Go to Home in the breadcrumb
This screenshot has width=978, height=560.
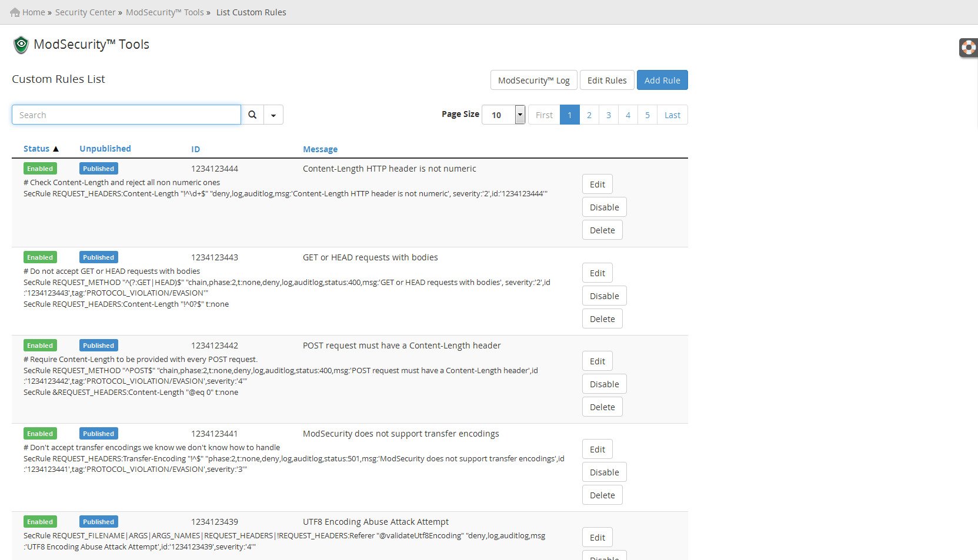pos(34,12)
